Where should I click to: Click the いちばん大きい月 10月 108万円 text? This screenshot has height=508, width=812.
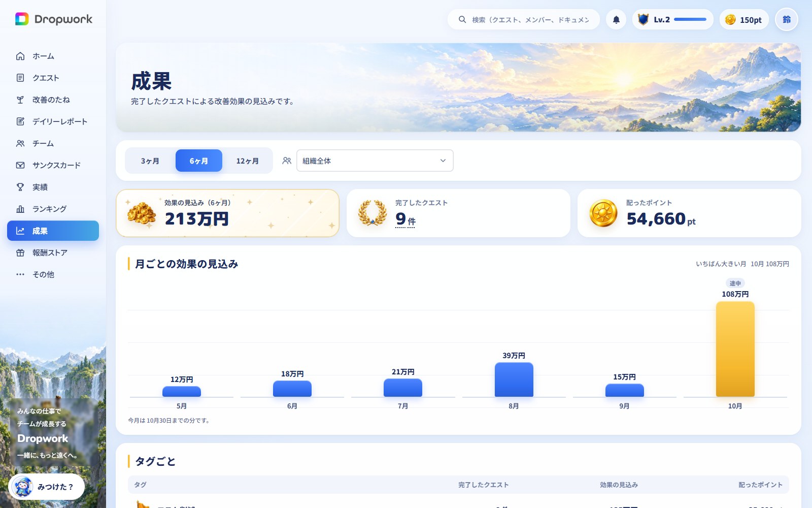pyautogui.click(x=742, y=264)
